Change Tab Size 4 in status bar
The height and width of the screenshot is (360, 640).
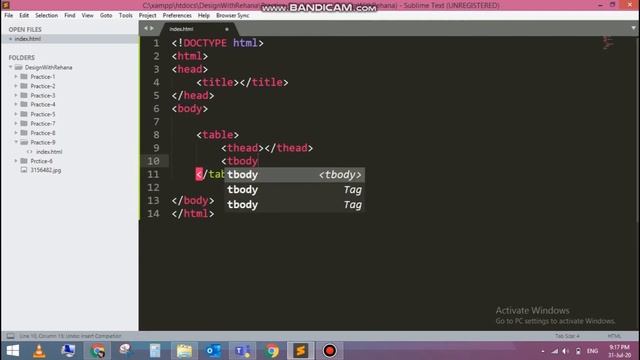point(567,336)
